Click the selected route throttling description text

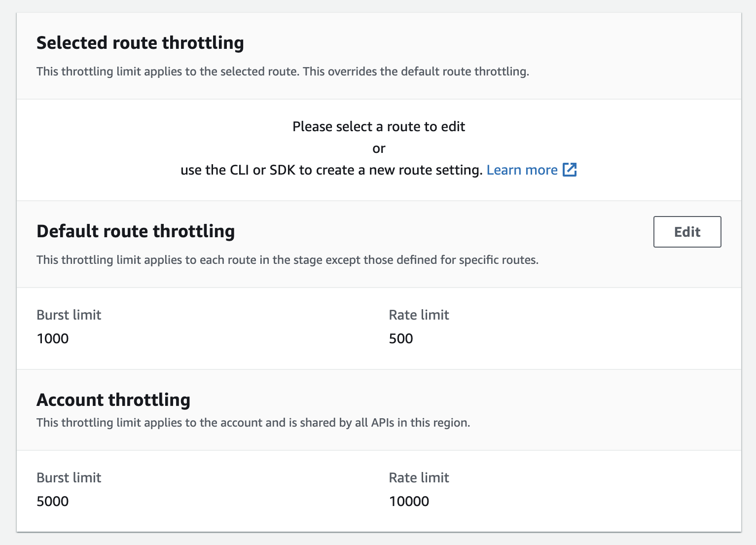(283, 72)
